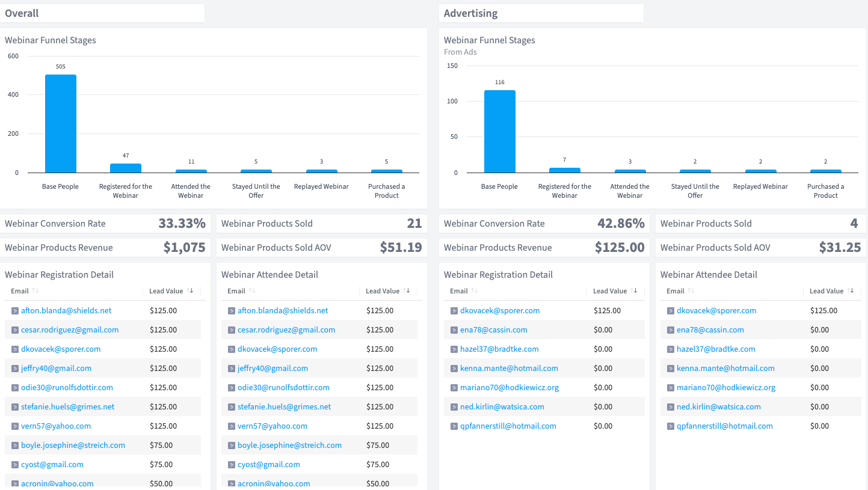Click the Overall Attended the Webinar bar labeled 11
868x490 pixels.
pyautogui.click(x=191, y=171)
